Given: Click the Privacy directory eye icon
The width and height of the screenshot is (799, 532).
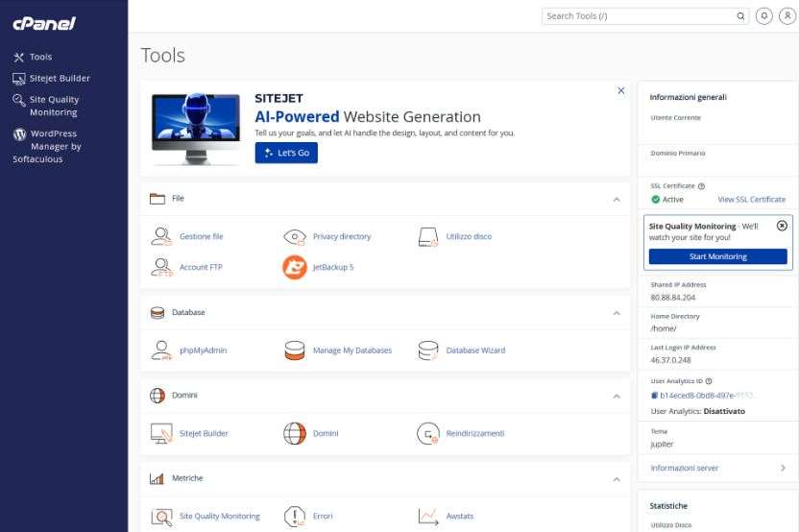Looking at the screenshot, I should click(x=295, y=237).
